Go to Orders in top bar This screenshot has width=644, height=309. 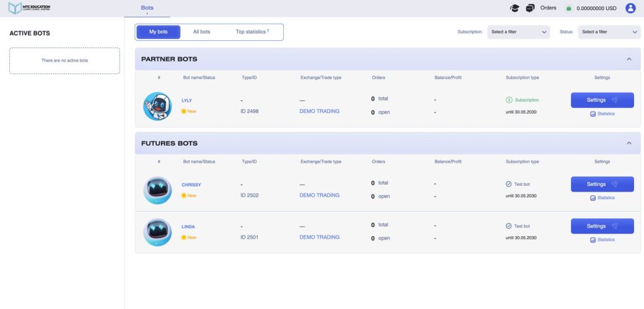pos(548,8)
